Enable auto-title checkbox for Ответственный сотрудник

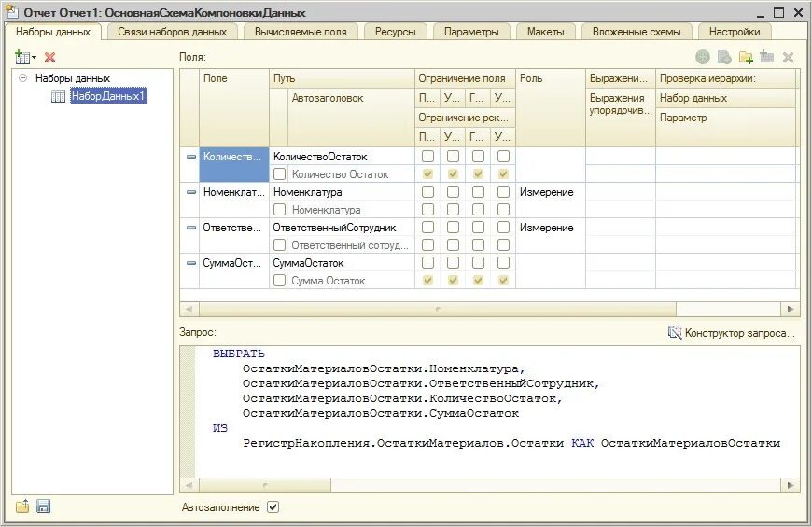pyautogui.click(x=280, y=245)
